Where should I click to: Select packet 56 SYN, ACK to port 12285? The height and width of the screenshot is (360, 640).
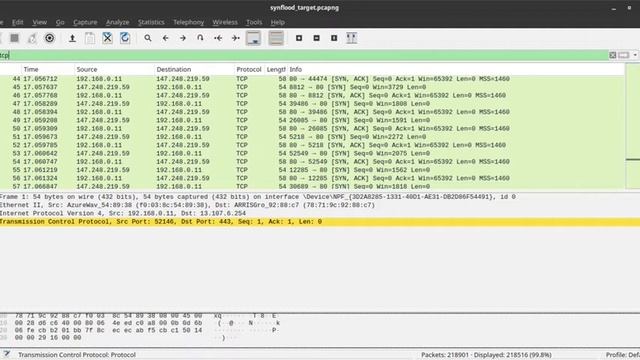[x=312, y=178]
